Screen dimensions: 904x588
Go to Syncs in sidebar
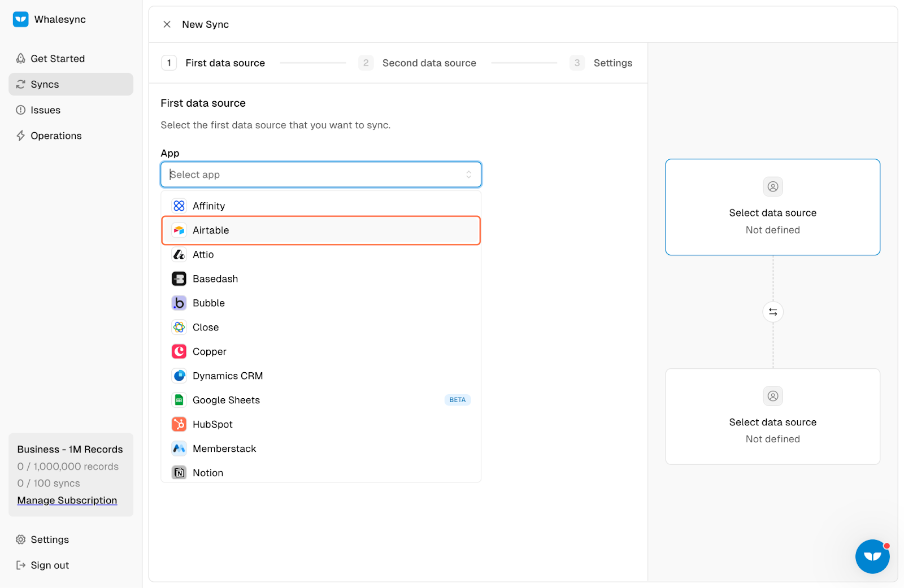[71, 84]
